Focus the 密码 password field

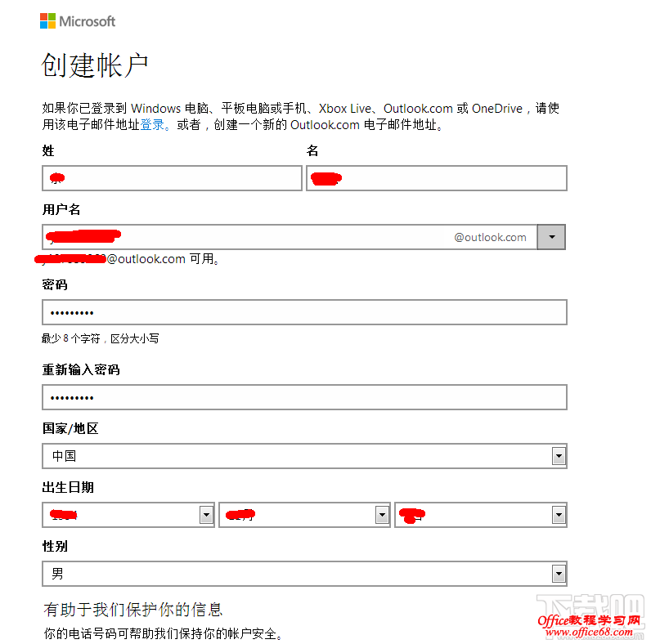click(x=304, y=312)
